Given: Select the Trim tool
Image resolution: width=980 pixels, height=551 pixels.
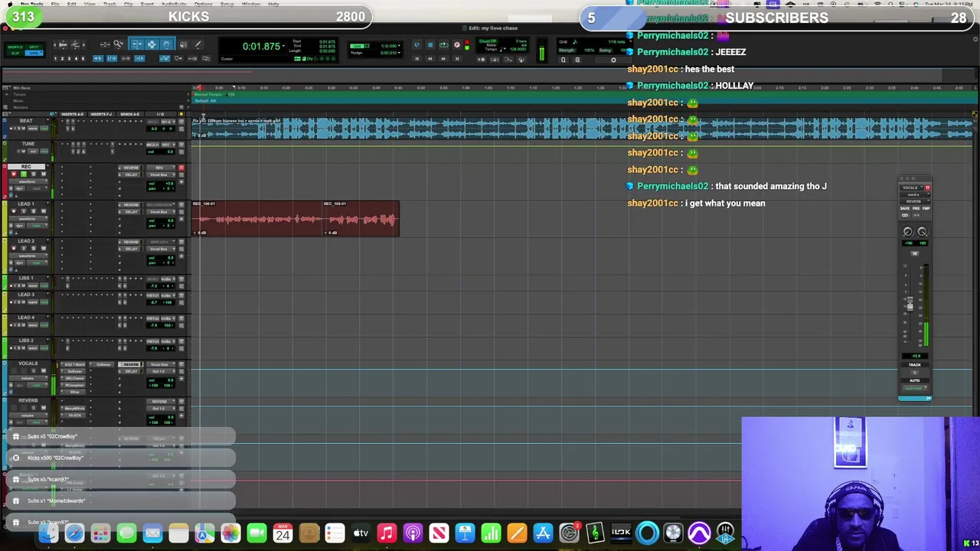Looking at the screenshot, I should click(136, 44).
